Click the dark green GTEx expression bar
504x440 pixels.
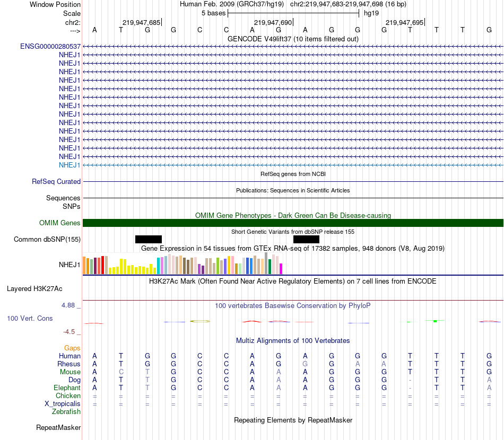[270, 267]
